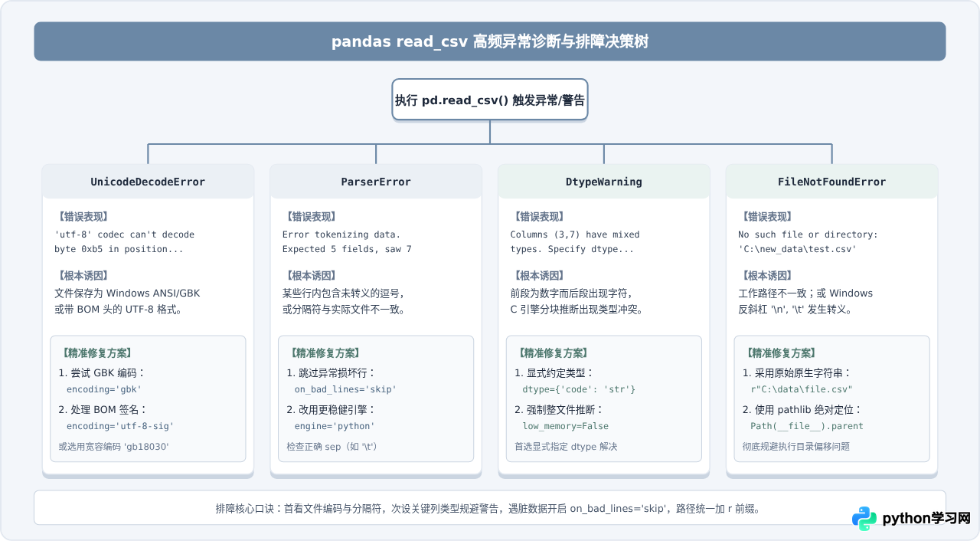980x541 pixels.
Task: Click the path 'C:\new_data\test.csv'
Action: tap(797, 249)
